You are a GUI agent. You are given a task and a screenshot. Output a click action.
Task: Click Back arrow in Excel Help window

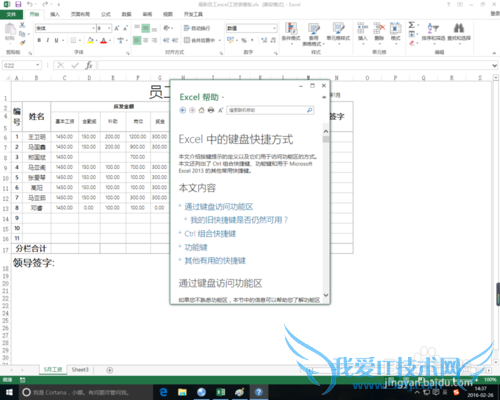(x=182, y=110)
